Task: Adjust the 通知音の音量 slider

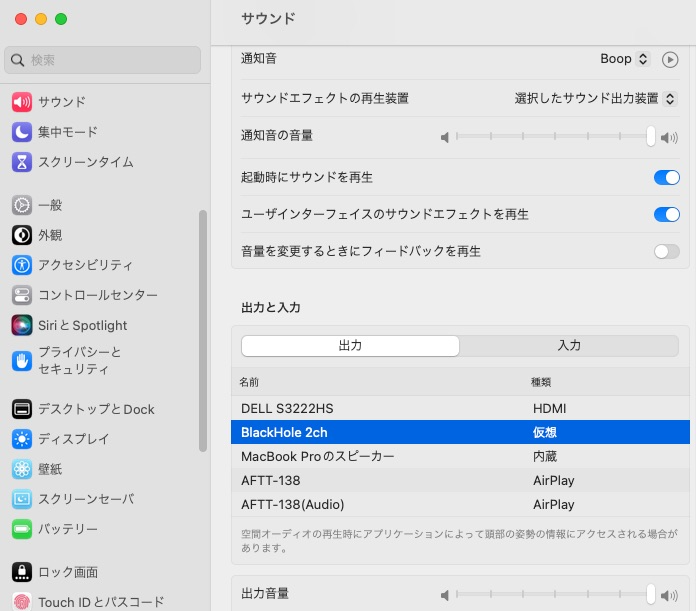Action: [x=554, y=136]
